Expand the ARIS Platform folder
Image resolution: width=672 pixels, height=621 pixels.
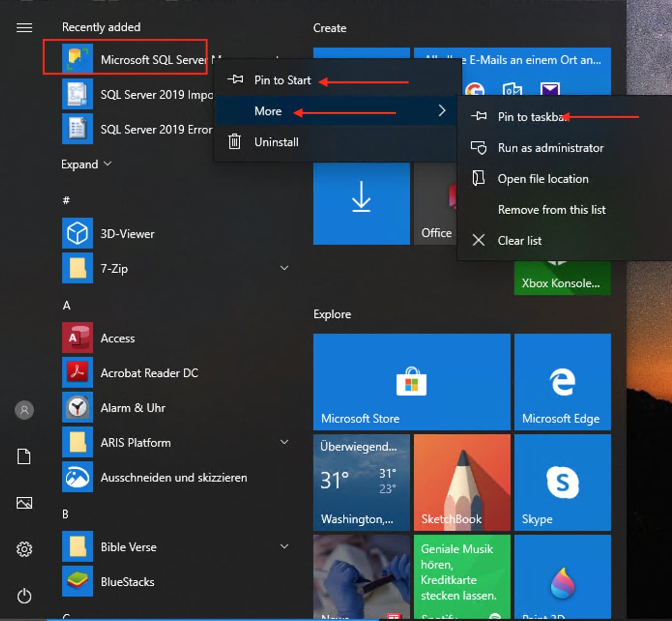(x=284, y=442)
